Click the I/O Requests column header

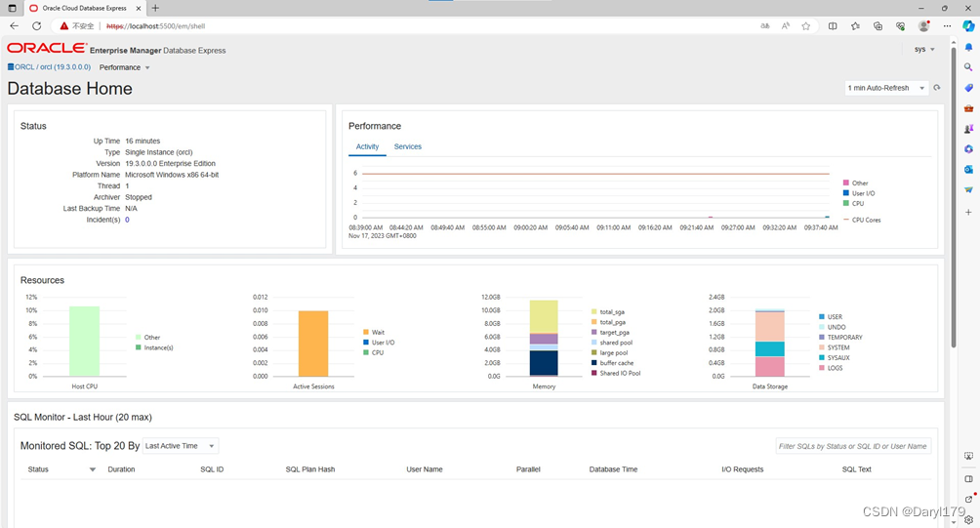(743, 469)
